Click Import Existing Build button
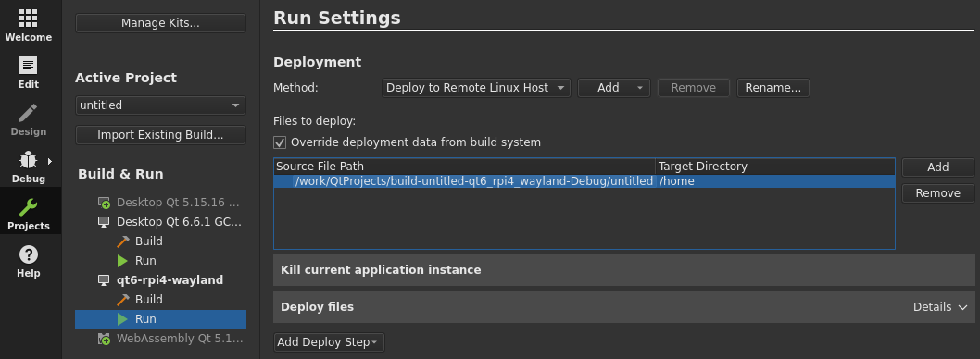The image size is (980, 359). coord(160,135)
